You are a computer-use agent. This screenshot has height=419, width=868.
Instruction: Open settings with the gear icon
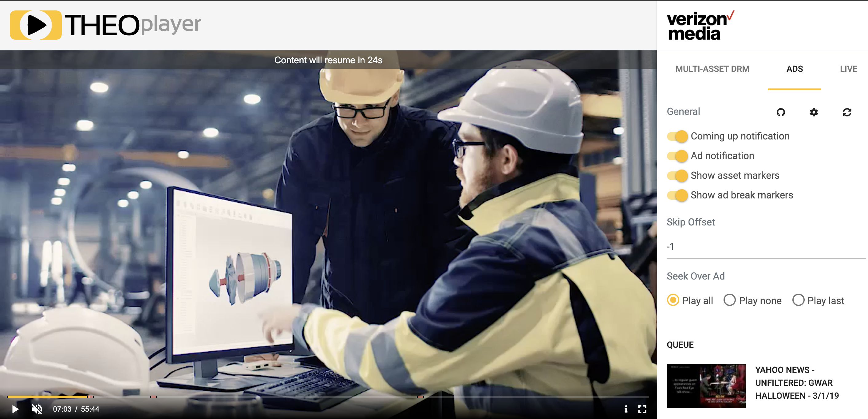click(x=814, y=112)
